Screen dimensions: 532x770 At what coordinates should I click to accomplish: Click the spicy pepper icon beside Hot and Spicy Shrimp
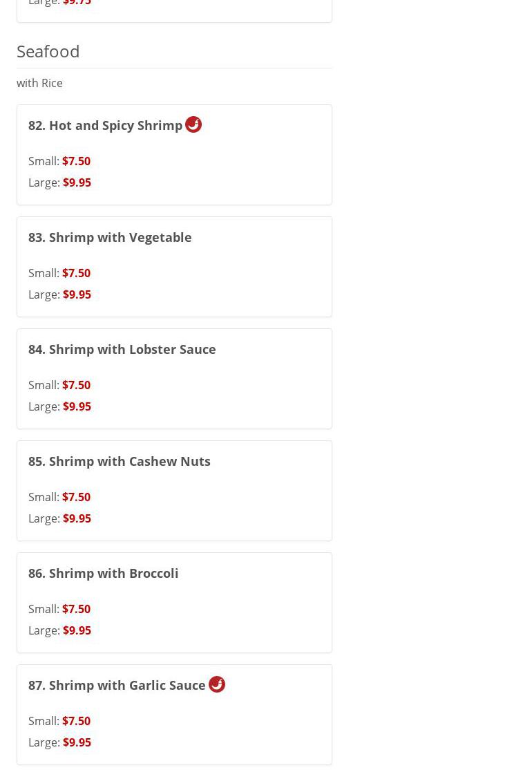[193, 124]
